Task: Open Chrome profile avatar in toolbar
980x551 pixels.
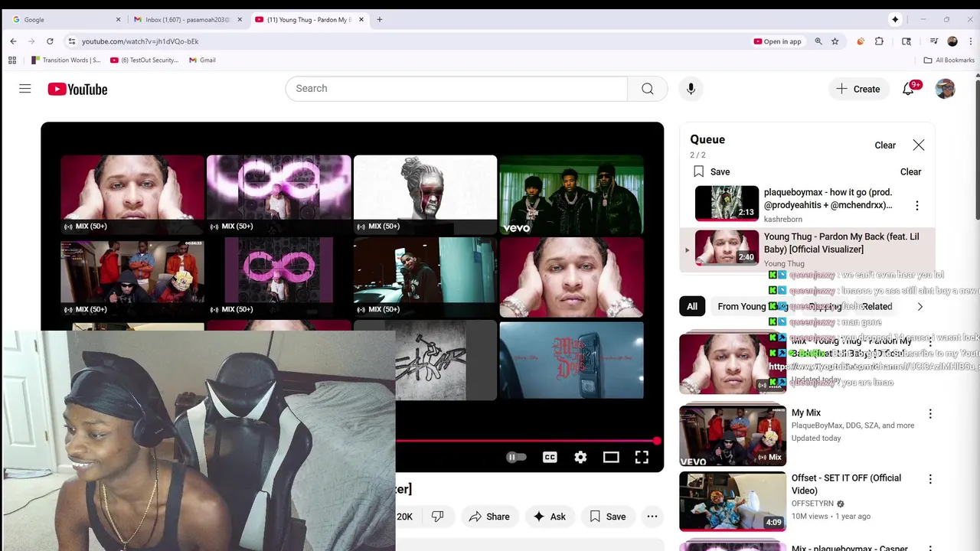Action: pos(952,41)
